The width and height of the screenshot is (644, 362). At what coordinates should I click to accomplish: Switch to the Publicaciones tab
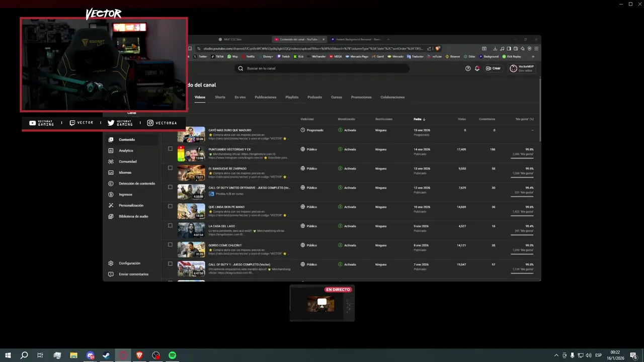(266, 97)
